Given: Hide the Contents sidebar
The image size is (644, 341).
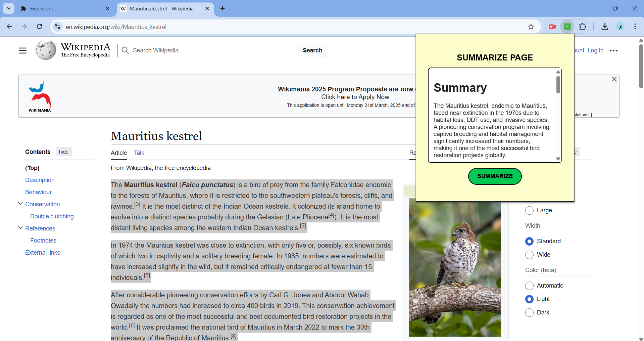Looking at the screenshot, I should click(64, 152).
